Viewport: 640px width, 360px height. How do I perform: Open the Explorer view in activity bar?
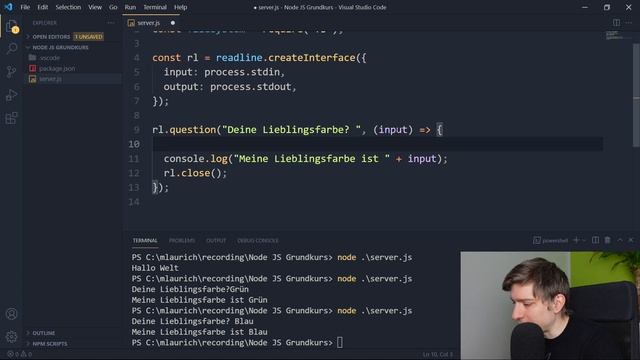(x=11, y=26)
